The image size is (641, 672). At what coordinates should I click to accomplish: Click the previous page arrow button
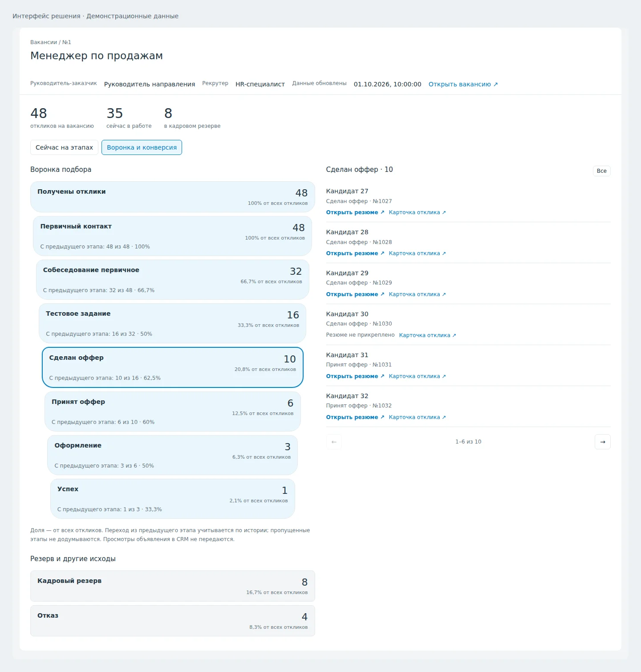(334, 442)
